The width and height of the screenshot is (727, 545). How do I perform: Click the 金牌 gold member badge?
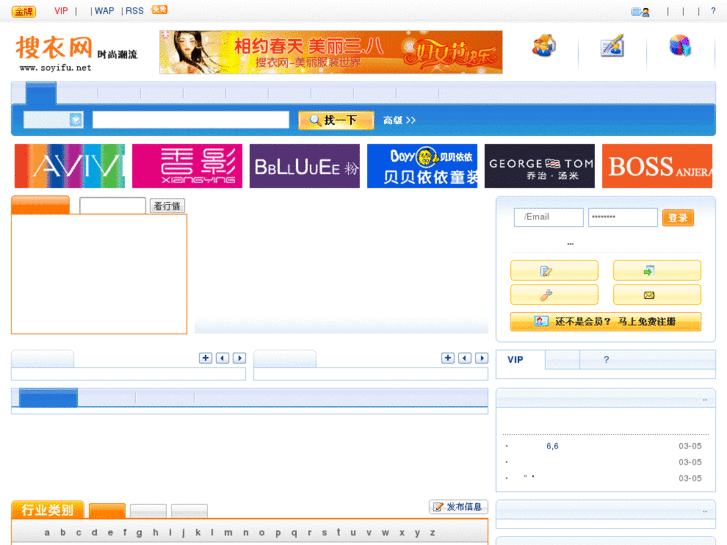pyautogui.click(x=24, y=11)
